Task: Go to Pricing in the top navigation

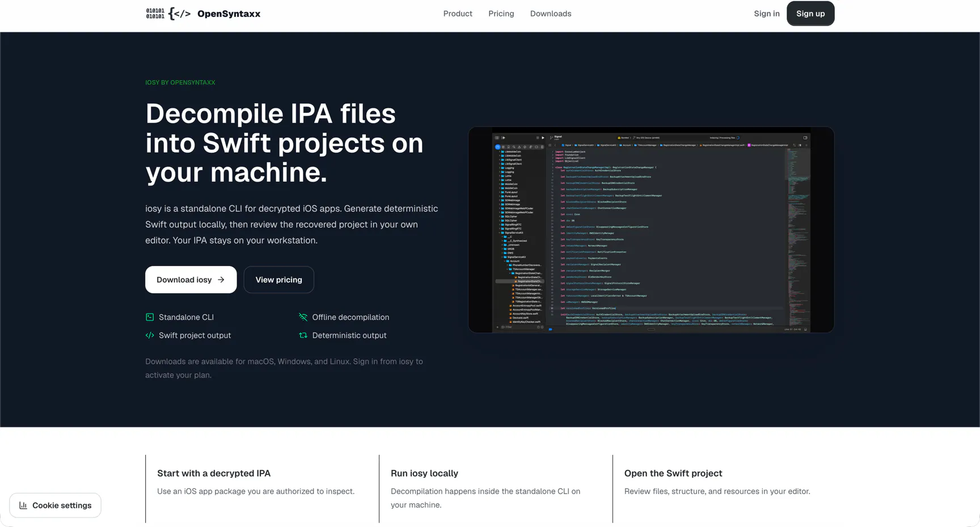Action: (x=501, y=14)
